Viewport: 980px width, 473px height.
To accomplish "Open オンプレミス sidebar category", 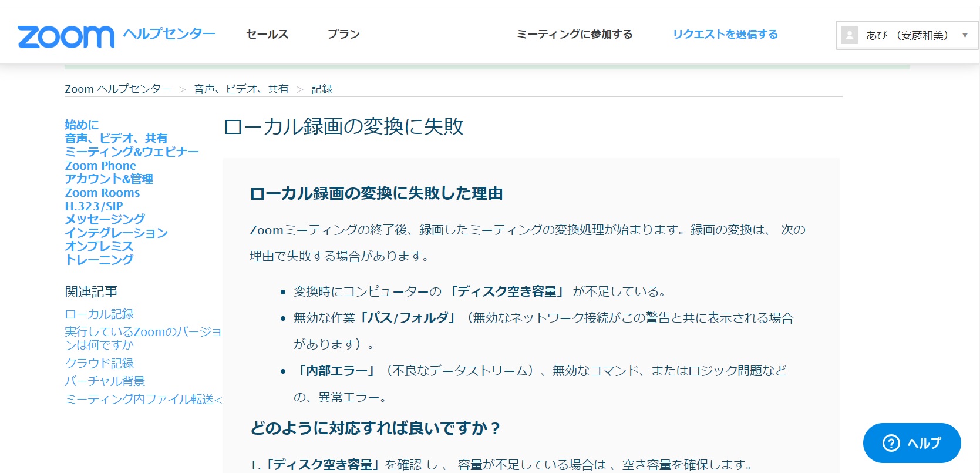I will [x=99, y=246].
